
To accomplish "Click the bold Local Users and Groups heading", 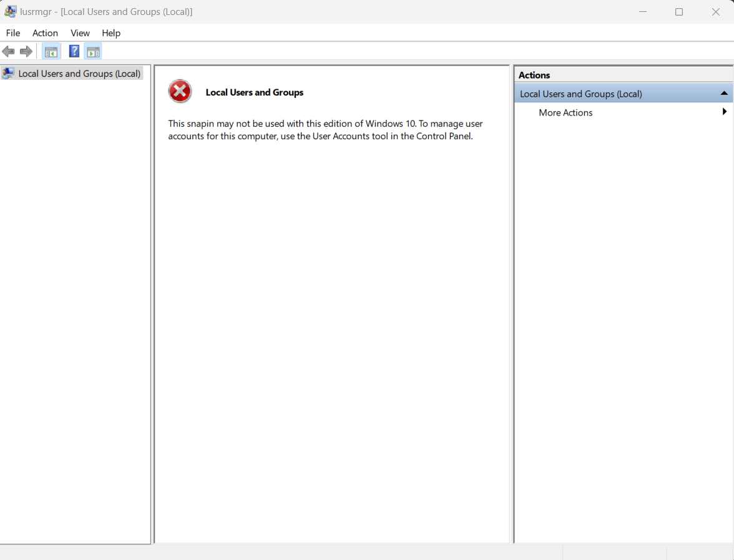I will (x=255, y=92).
